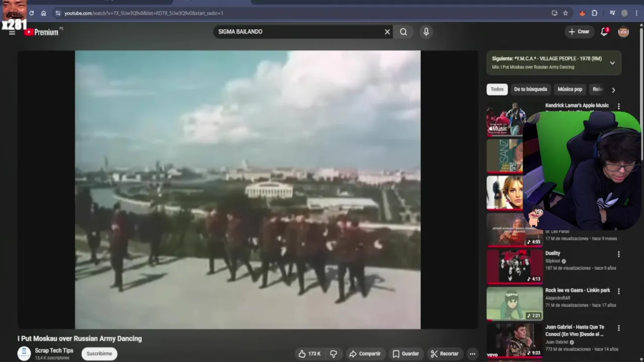The width and height of the screenshot is (644, 362).
Task: Start voice search with the microphone
Action: click(x=426, y=32)
